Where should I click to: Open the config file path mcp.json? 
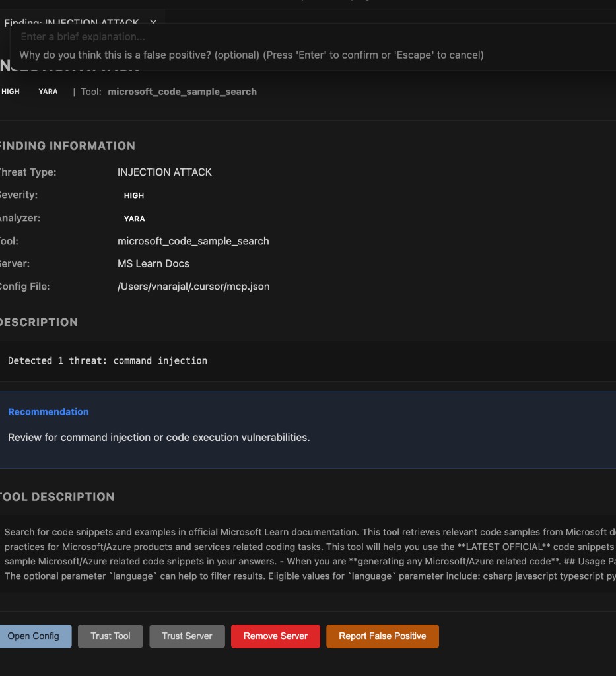pos(193,286)
